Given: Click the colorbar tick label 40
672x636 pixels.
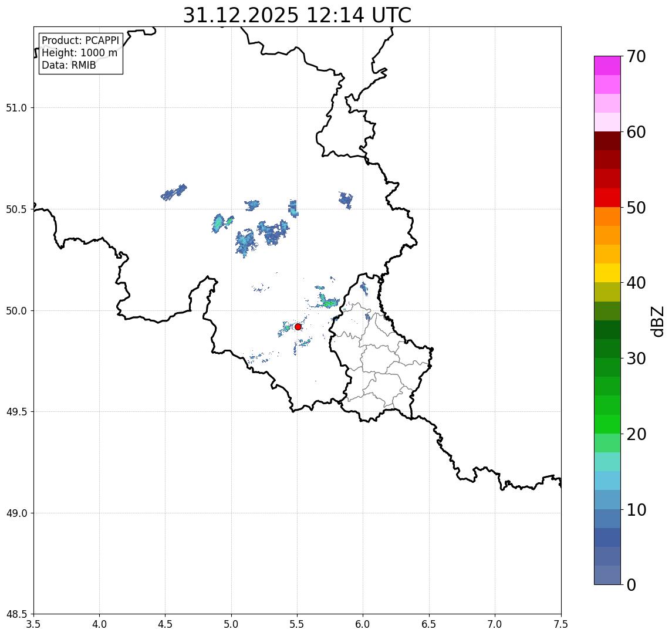Looking at the screenshot, I should [x=636, y=283].
